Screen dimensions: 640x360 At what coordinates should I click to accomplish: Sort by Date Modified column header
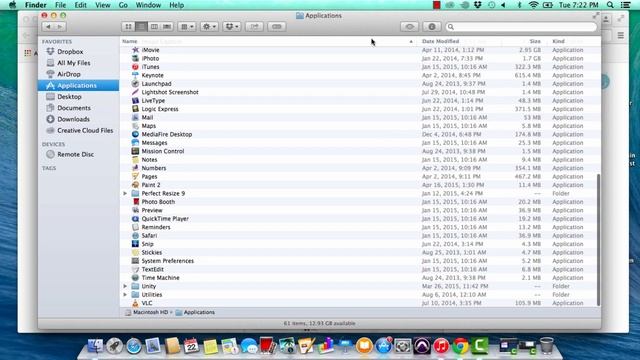pyautogui.click(x=460, y=41)
